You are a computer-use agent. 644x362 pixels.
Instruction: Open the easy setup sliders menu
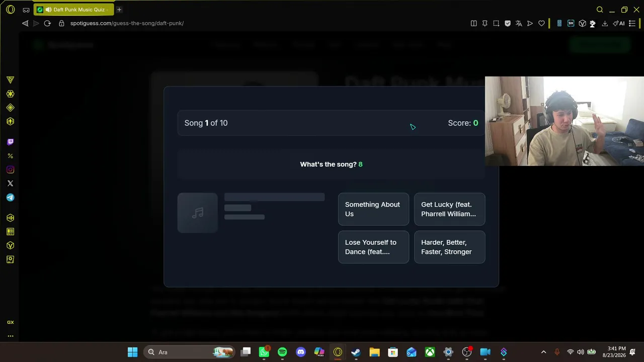click(632, 23)
